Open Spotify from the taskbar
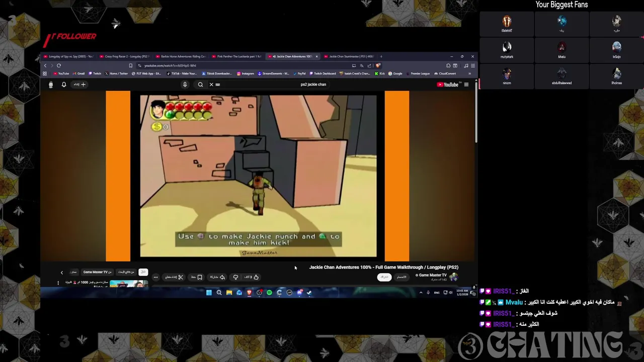The height and width of the screenshot is (362, 644). click(269, 293)
